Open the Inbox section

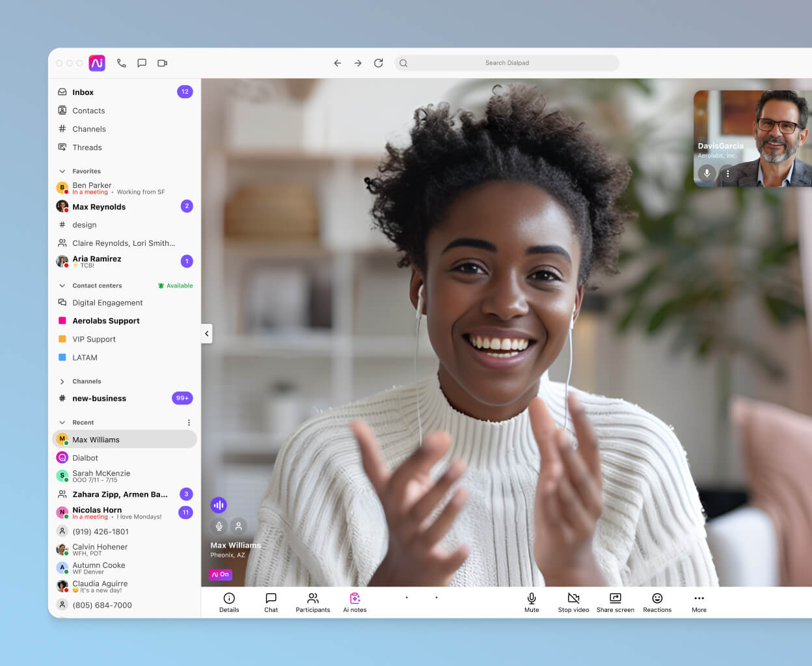[x=83, y=92]
